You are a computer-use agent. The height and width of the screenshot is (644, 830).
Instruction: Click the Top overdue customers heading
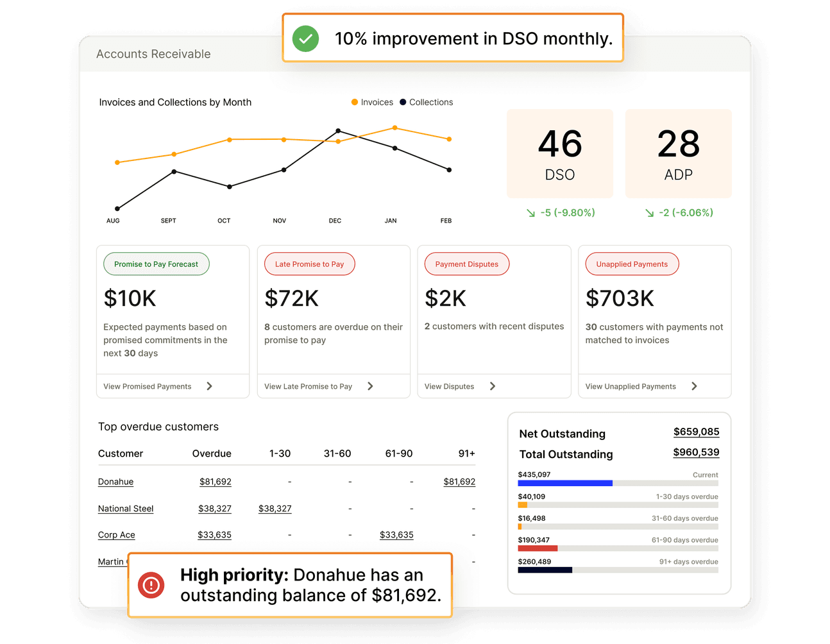pos(158,427)
